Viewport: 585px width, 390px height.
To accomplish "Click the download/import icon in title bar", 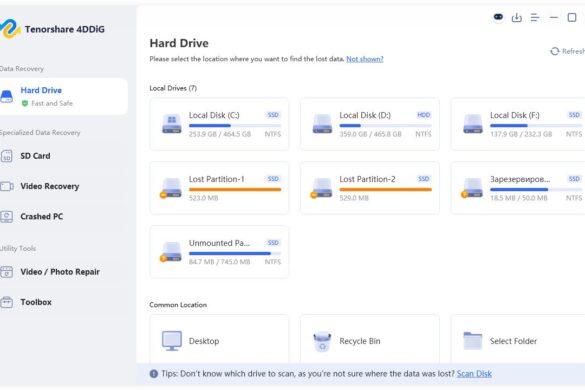I will coord(516,17).
